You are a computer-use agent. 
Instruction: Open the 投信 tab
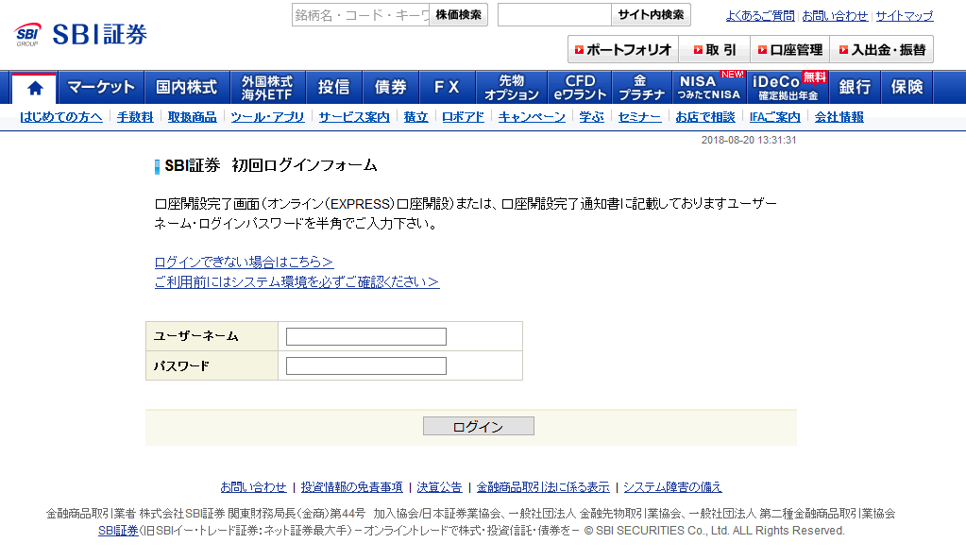pyautogui.click(x=333, y=88)
